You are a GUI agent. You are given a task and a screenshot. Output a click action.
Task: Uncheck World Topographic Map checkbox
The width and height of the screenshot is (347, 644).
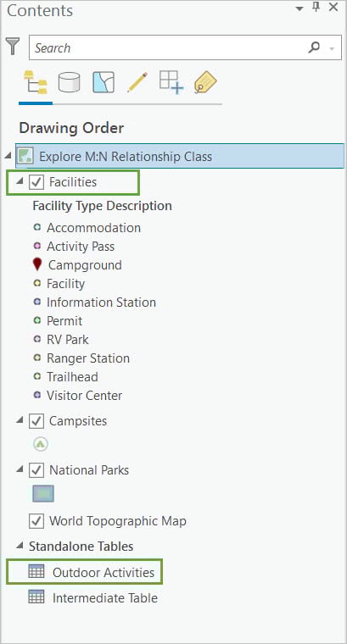point(36,521)
